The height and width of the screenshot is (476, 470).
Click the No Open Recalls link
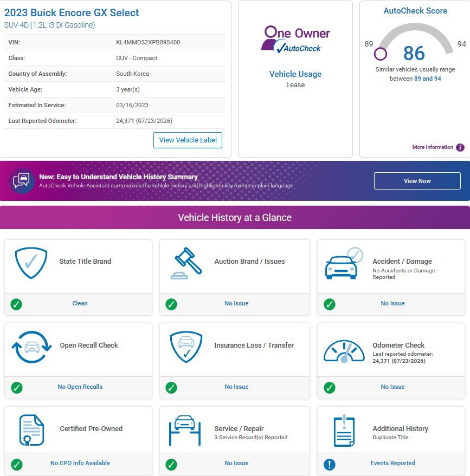coord(80,387)
